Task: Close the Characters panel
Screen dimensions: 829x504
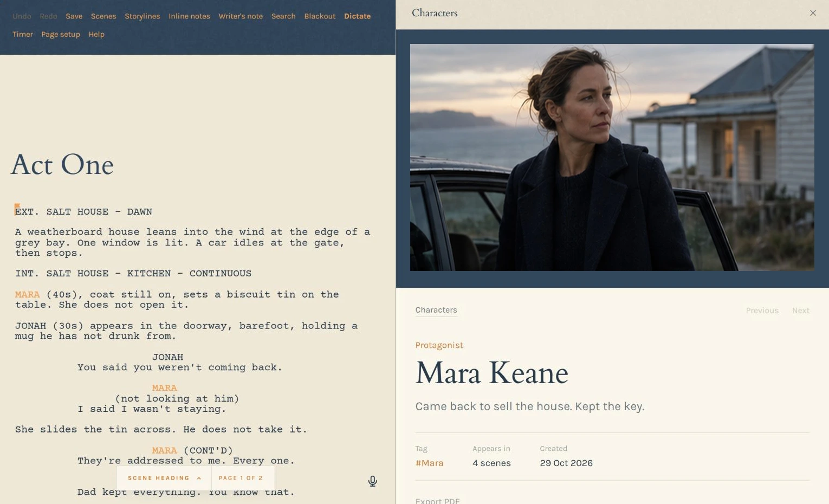Action: (x=813, y=13)
